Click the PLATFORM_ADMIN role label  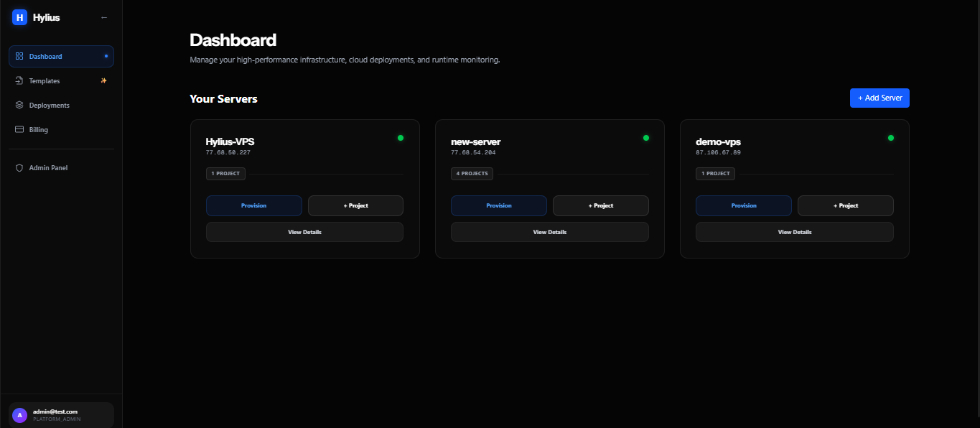click(x=57, y=419)
